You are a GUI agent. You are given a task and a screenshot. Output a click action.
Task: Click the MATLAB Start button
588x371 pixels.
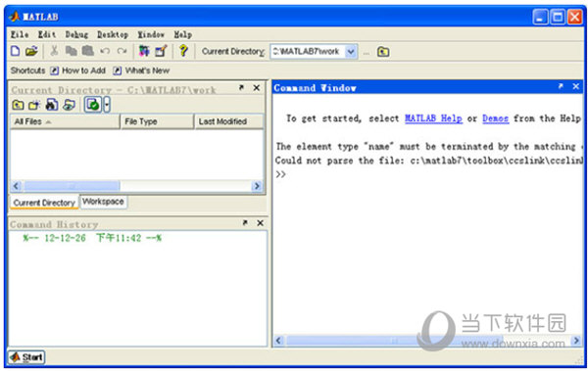click(26, 357)
